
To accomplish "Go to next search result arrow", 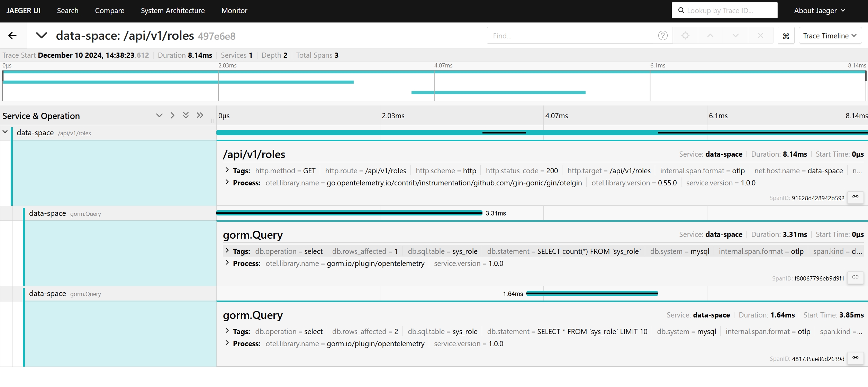I will click(735, 36).
